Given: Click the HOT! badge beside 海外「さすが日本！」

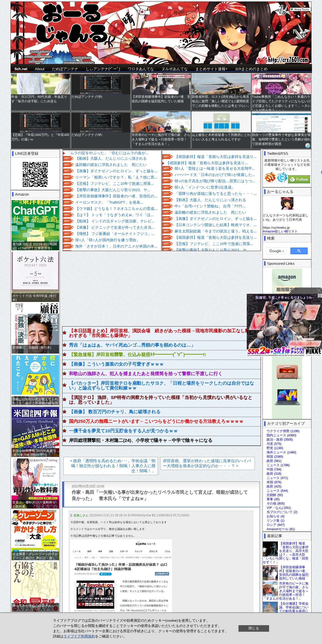Looking at the screenshot, I should point(68,246).
